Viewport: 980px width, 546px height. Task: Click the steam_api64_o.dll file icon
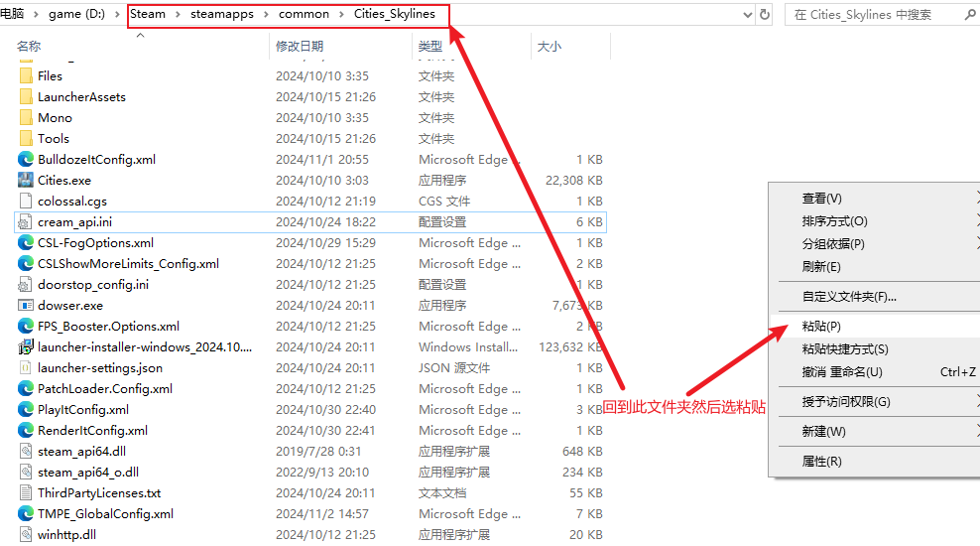(26, 473)
